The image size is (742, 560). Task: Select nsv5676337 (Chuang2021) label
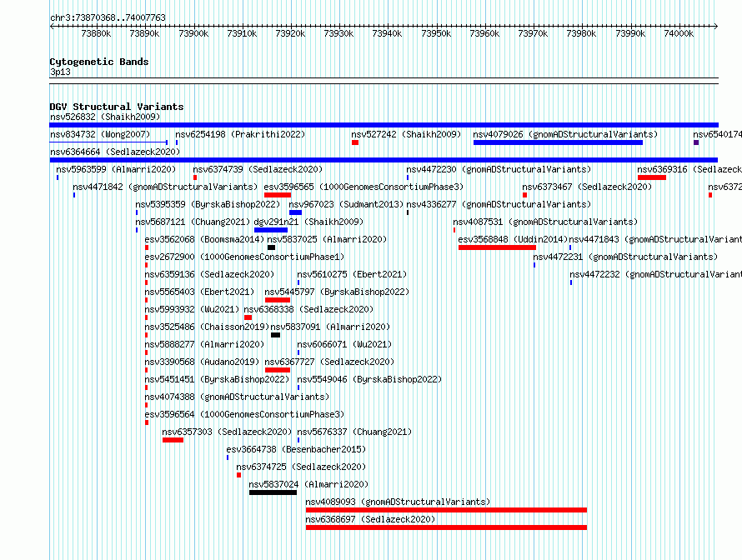click(354, 432)
